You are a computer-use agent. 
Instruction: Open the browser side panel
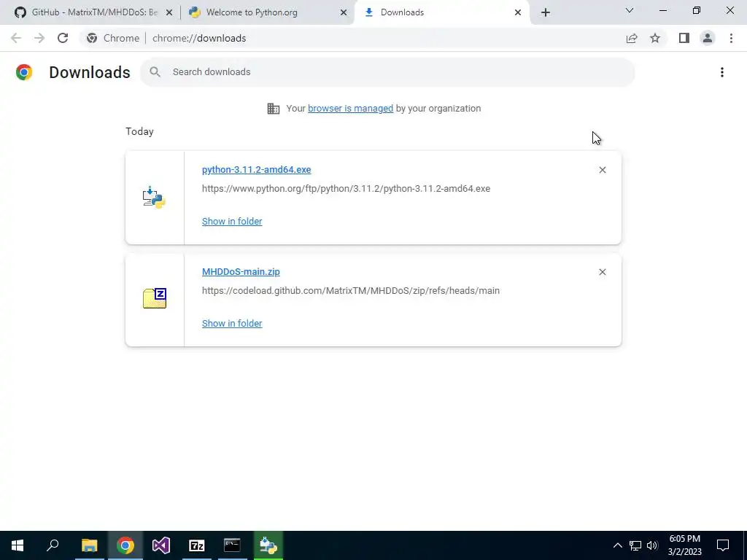pos(684,38)
